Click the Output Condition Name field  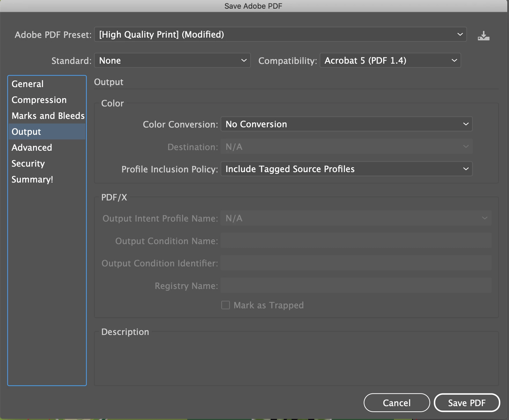point(356,241)
